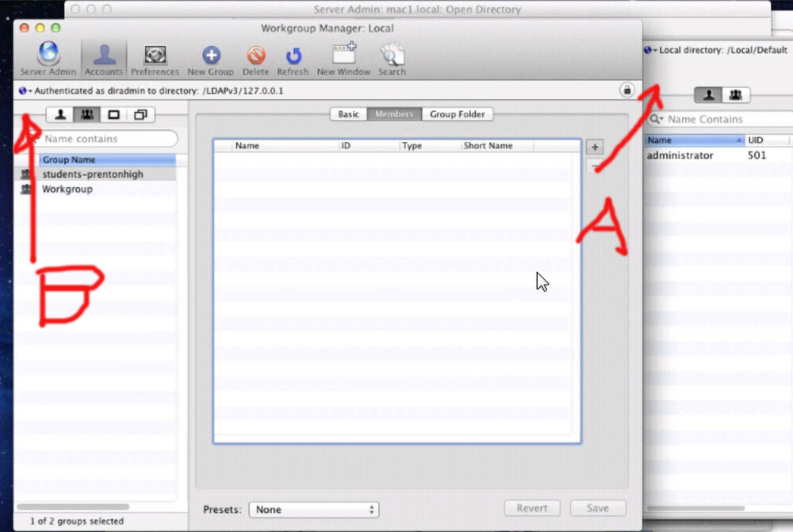Viewport: 793px width, 532px height.
Task: Click the Save button
Action: click(x=598, y=508)
